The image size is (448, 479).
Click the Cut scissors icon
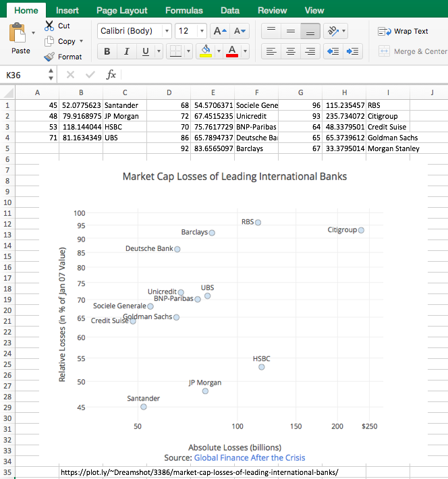click(49, 26)
